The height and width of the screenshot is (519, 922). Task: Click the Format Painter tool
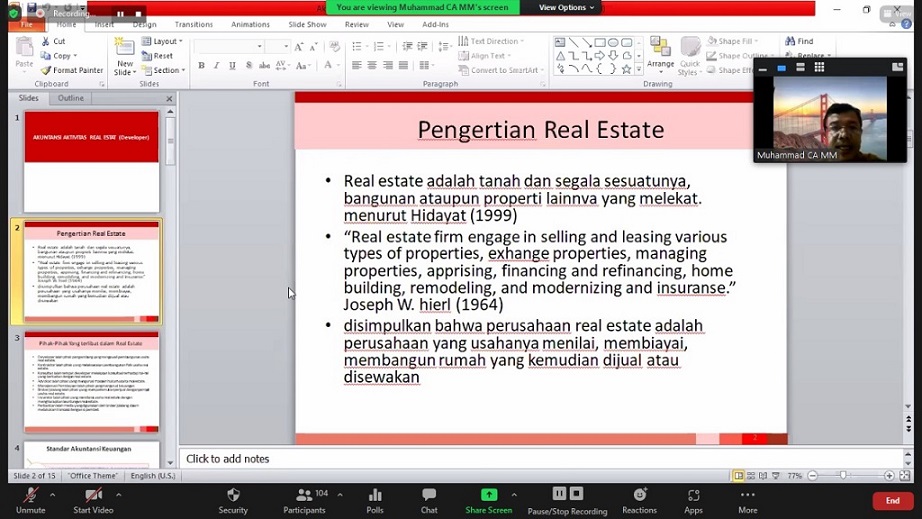pos(72,70)
